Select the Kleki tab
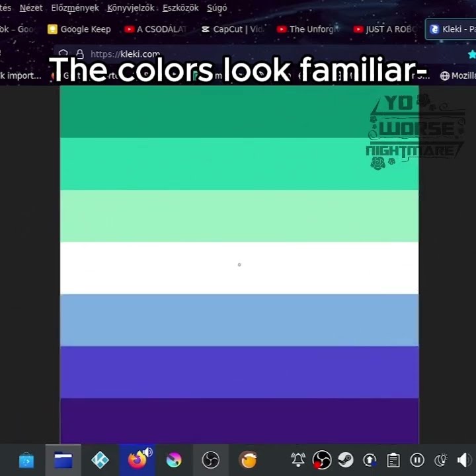The width and height of the screenshot is (476, 476). click(451, 29)
